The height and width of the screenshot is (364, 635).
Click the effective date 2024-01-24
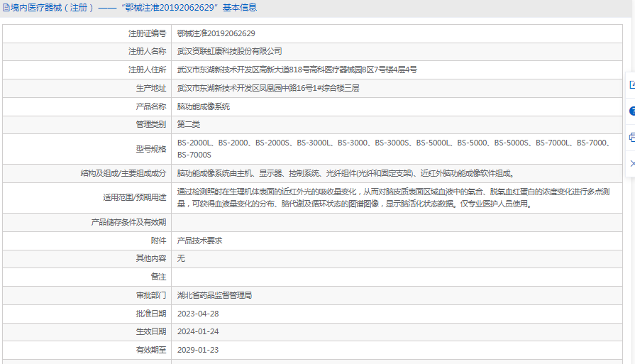click(198, 331)
